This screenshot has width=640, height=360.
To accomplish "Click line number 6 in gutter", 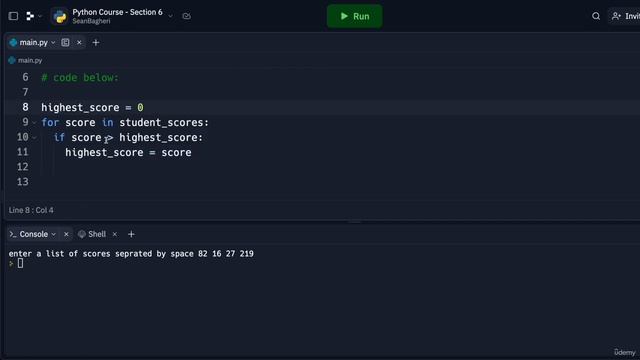I will tap(25, 78).
